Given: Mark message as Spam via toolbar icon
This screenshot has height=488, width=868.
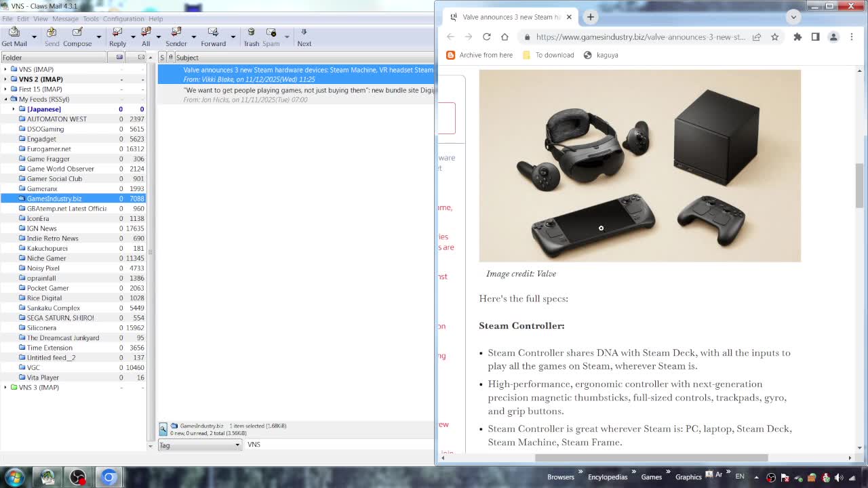Looking at the screenshot, I should (270, 33).
